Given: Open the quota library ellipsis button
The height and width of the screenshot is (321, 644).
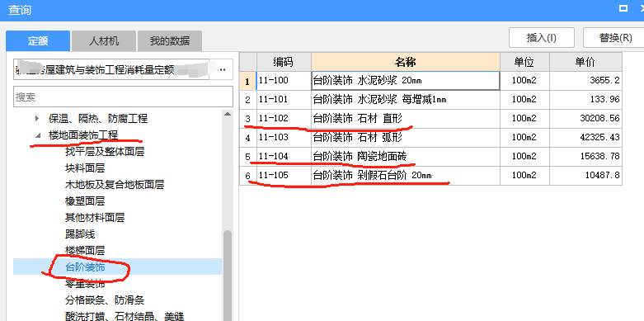Looking at the screenshot, I should tap(222, 70).
